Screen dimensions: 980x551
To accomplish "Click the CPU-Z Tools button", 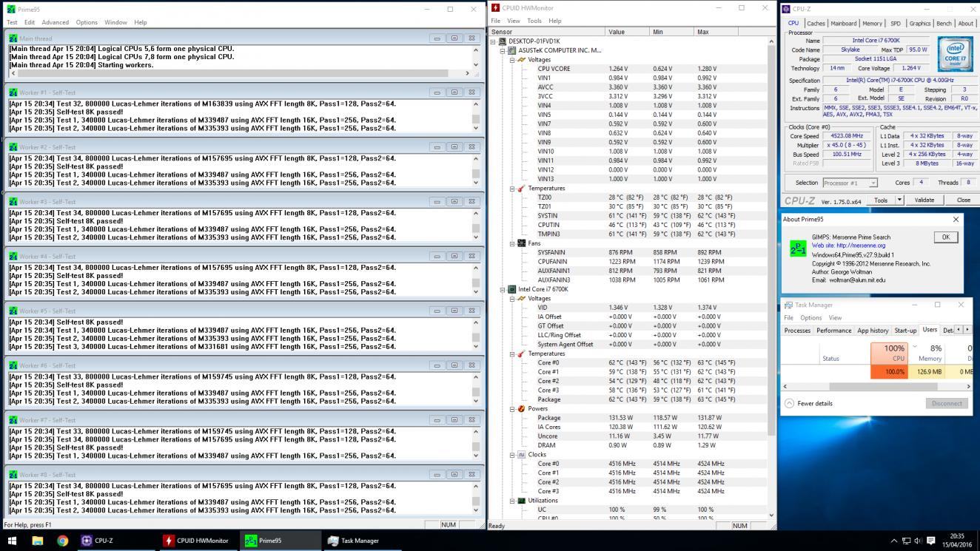I will click(880, 200).
